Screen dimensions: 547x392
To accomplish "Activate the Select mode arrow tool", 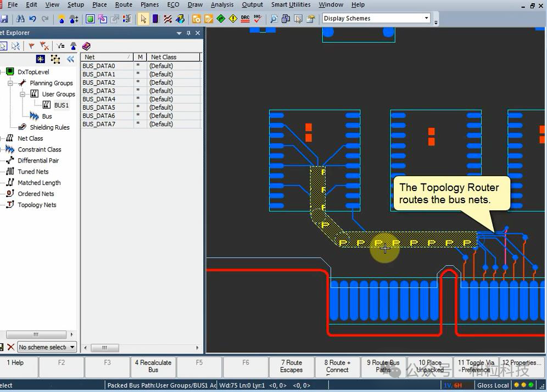I will 143,19.
